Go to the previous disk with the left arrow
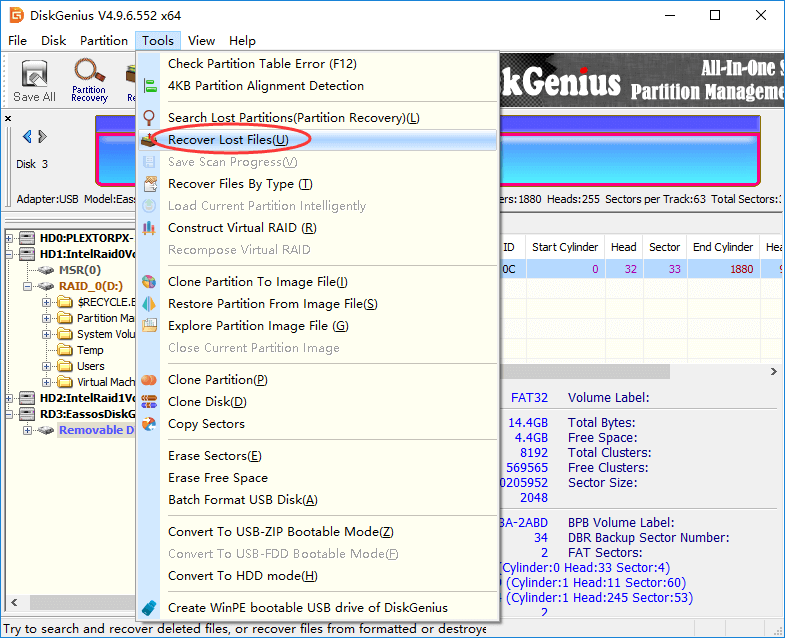785x638 pixels. pos(27,137)
